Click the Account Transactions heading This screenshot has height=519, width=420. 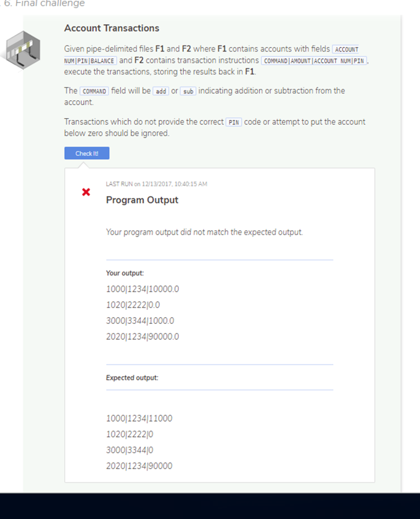click(111, 28)
